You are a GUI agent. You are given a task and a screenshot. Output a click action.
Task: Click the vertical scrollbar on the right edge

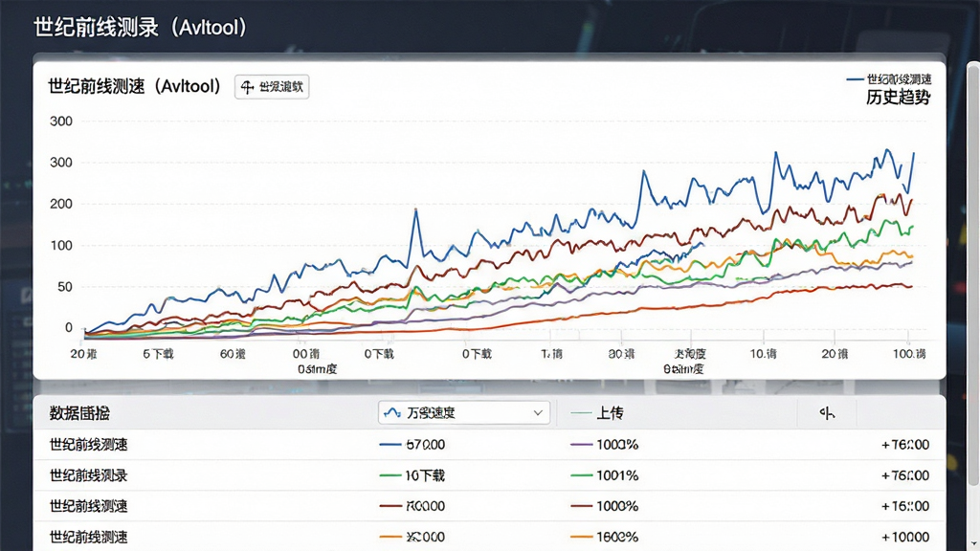point(973,275)
